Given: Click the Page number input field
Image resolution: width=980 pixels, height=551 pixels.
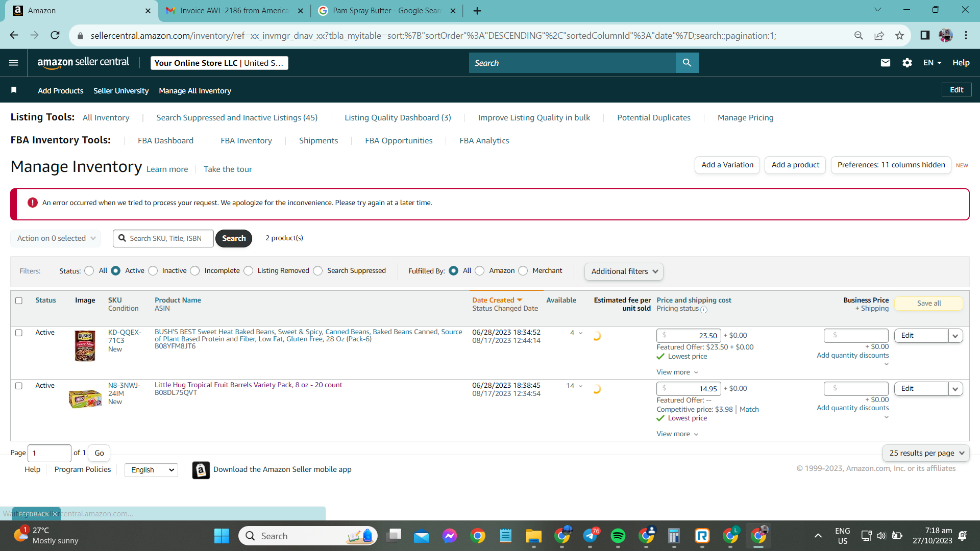Looking at the screenshot, I should coord(50,453).
